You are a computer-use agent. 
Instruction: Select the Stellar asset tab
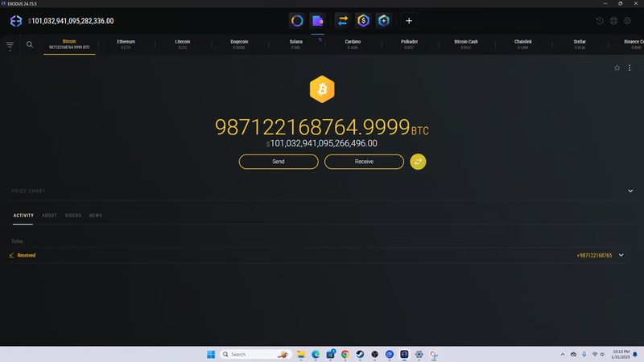(580, 44)
